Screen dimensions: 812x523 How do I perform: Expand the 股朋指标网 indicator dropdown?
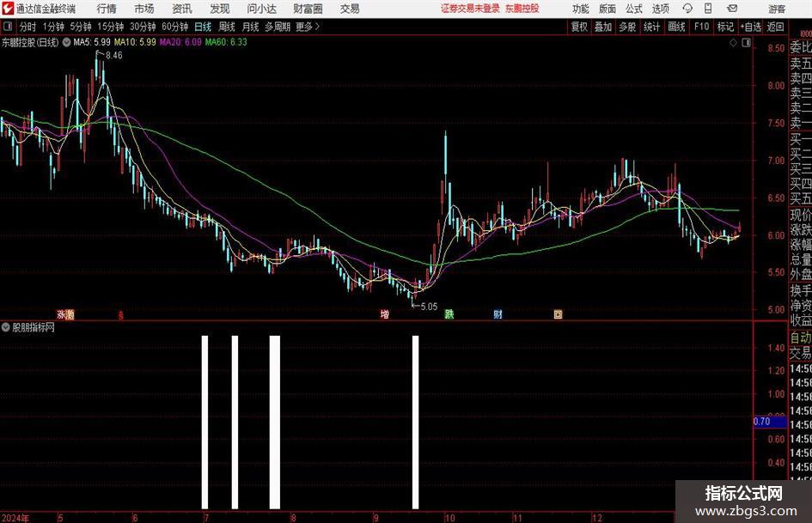6,327
